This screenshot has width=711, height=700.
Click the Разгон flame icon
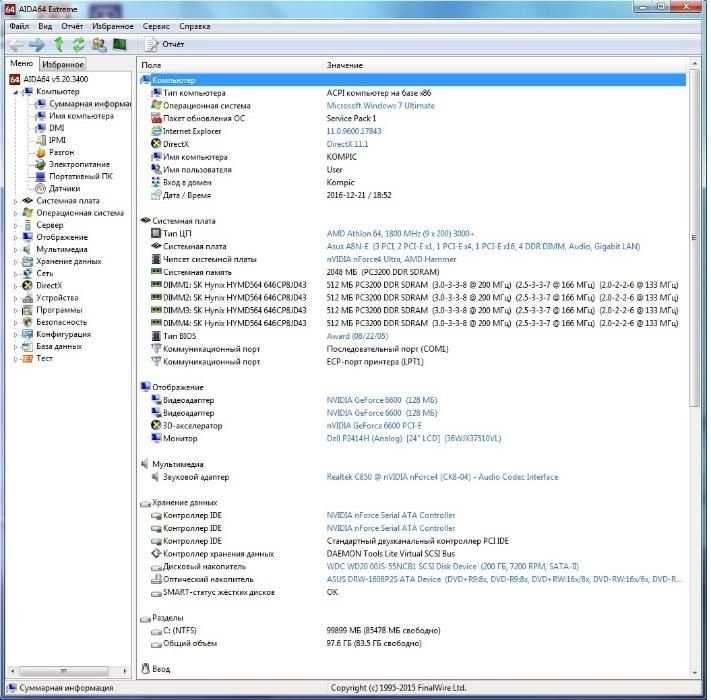[x=41, y=152]
